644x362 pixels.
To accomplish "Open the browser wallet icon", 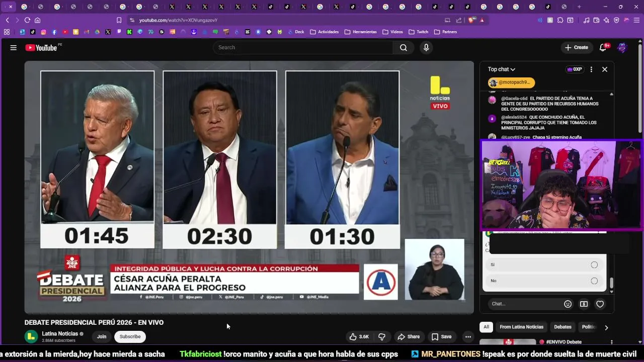I will click(x=596, y=20).
